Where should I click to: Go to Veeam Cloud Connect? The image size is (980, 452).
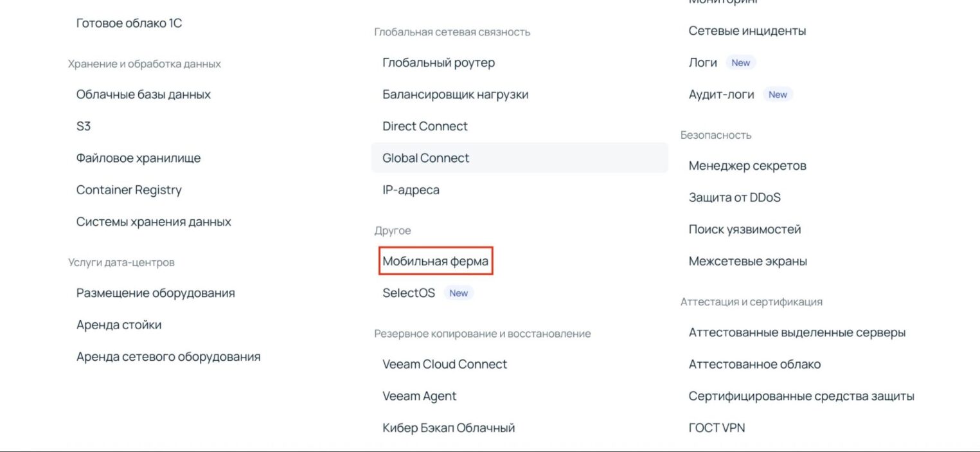(x=445, y=365)
